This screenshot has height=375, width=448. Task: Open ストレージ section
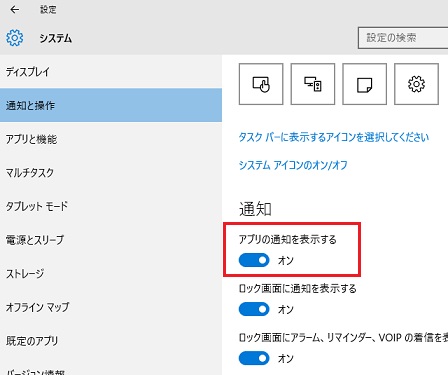point(111,273)
